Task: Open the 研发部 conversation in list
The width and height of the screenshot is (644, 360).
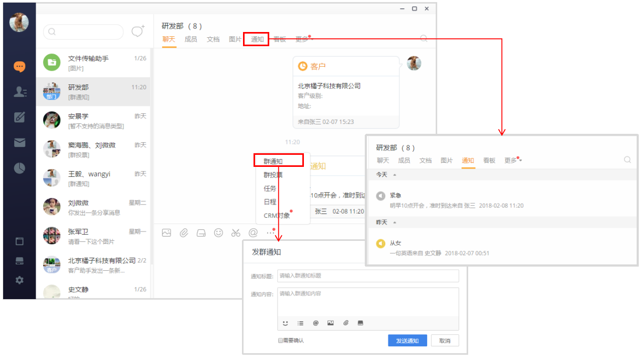Action: pyautogui.click(x=93, y=92)
